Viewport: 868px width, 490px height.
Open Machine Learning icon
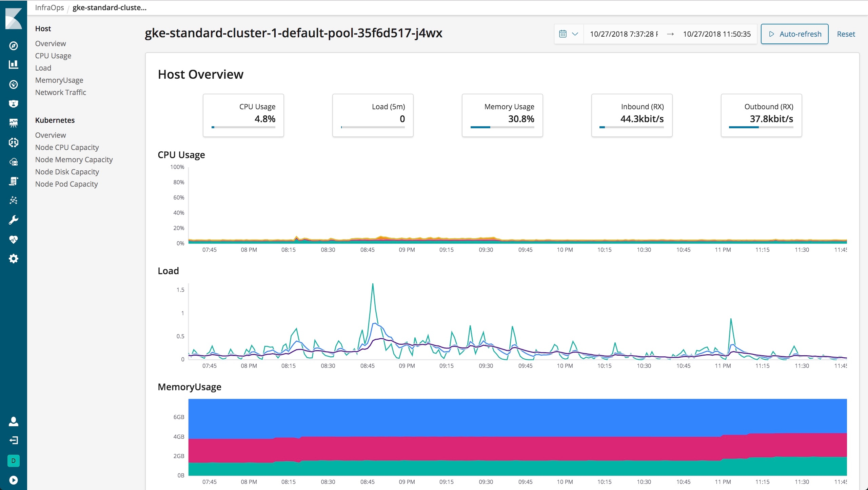pos(14,143)
